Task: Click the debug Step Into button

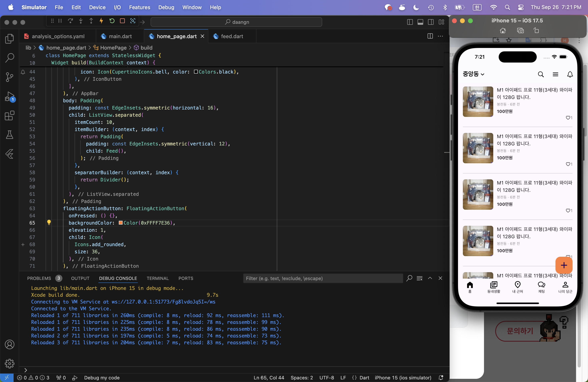Action: pyautogui.click(x=81, y=21)
